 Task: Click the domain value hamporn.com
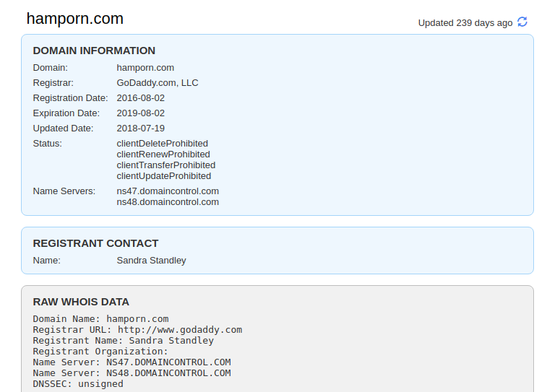(145, 68)
